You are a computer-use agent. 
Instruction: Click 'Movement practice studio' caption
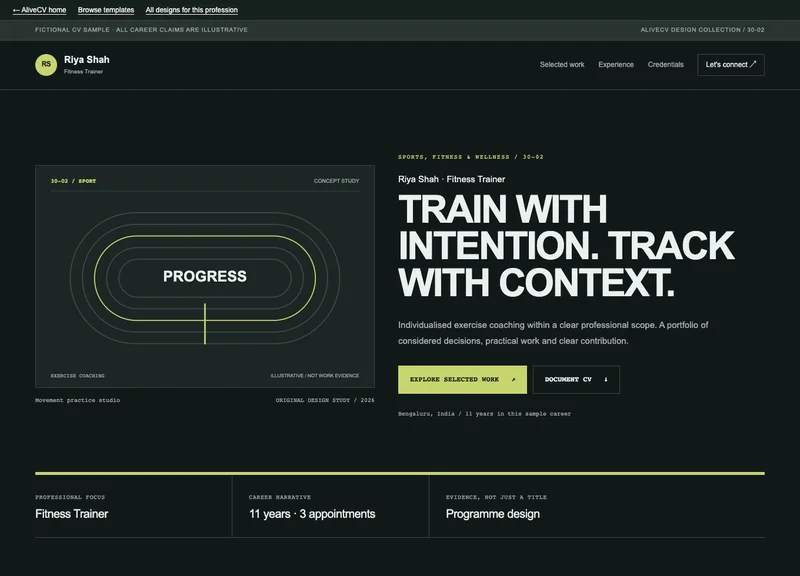tap(78, 400)
